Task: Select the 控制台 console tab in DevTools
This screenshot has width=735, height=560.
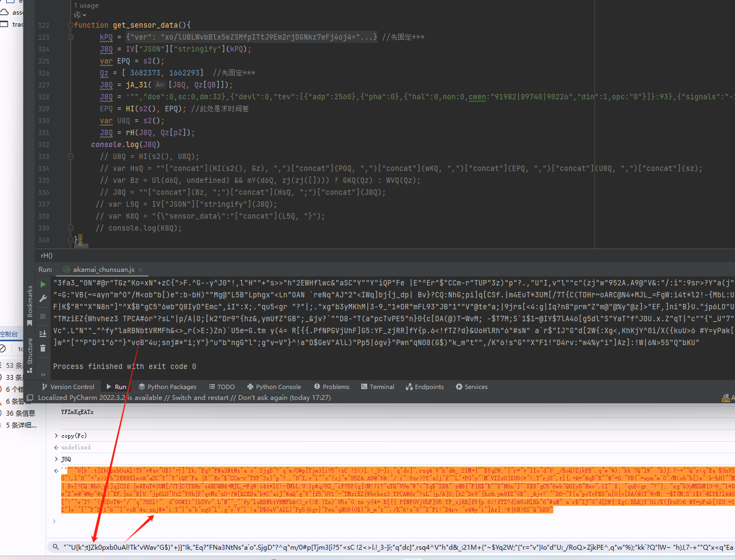Action: click(9, 334)
